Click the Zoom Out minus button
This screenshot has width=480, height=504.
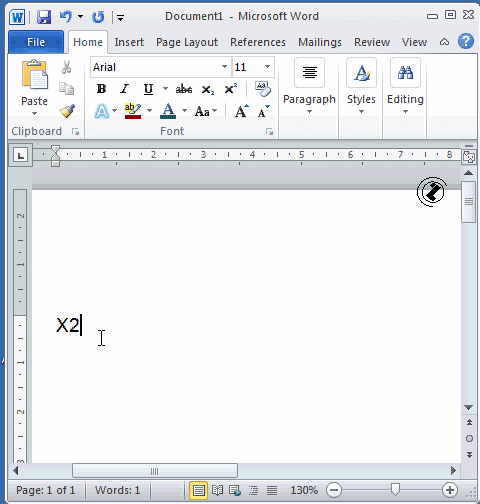pos(334,490)
